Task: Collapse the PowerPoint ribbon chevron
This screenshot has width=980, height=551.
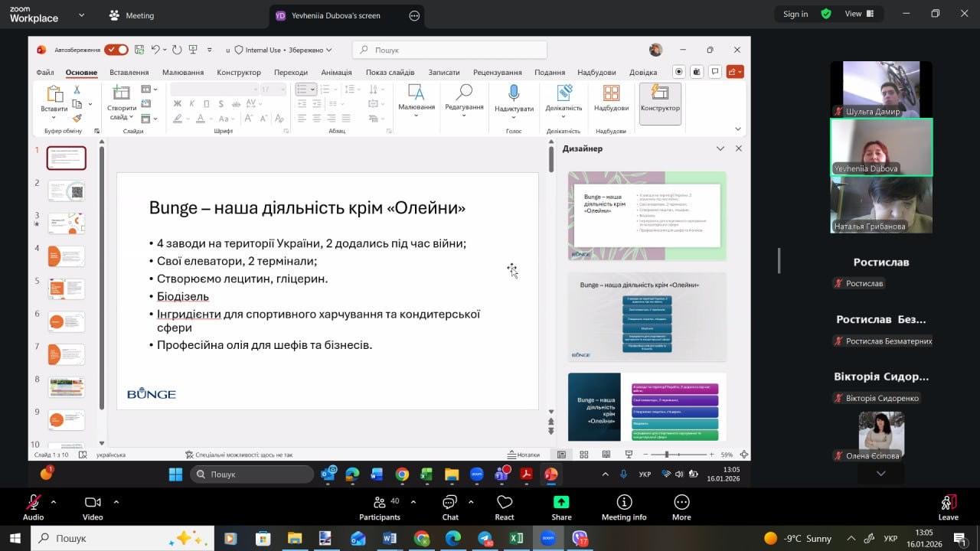Action: coord(738,129)
